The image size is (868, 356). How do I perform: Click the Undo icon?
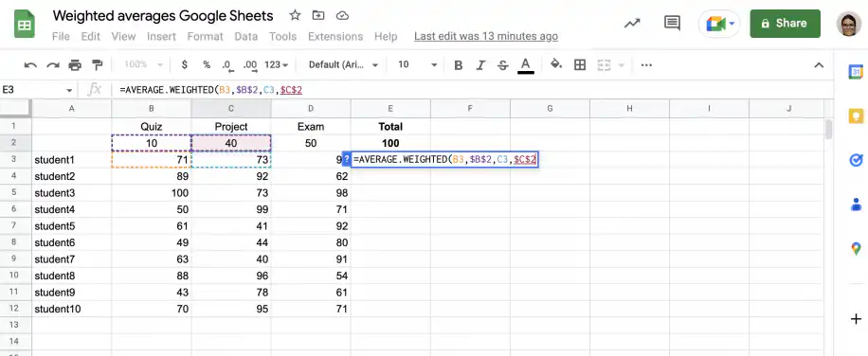click(30, 65)
